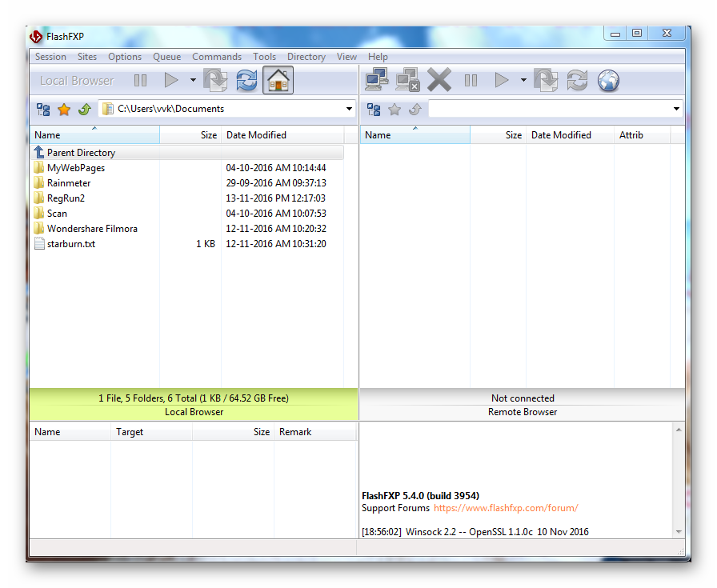Click the log scrollbar up arrow
Screen dimensions: 717x588
[x=679, y=430]
